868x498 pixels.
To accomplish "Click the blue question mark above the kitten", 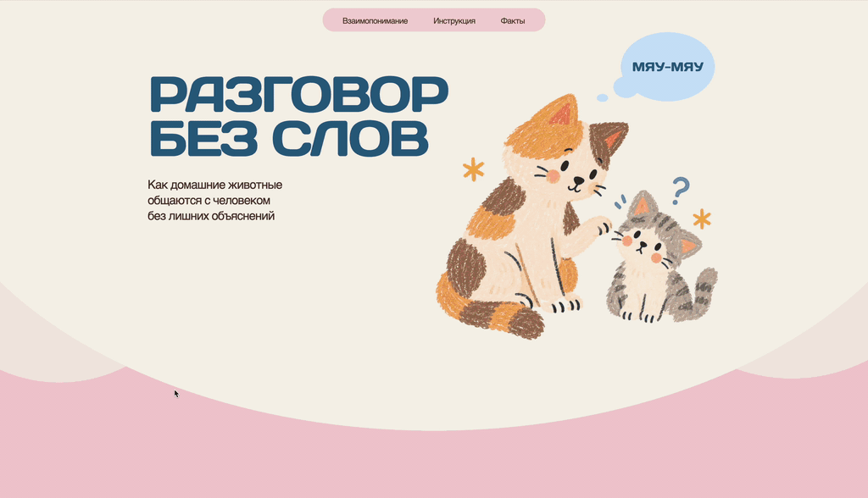I will click(x=681, y=191).
